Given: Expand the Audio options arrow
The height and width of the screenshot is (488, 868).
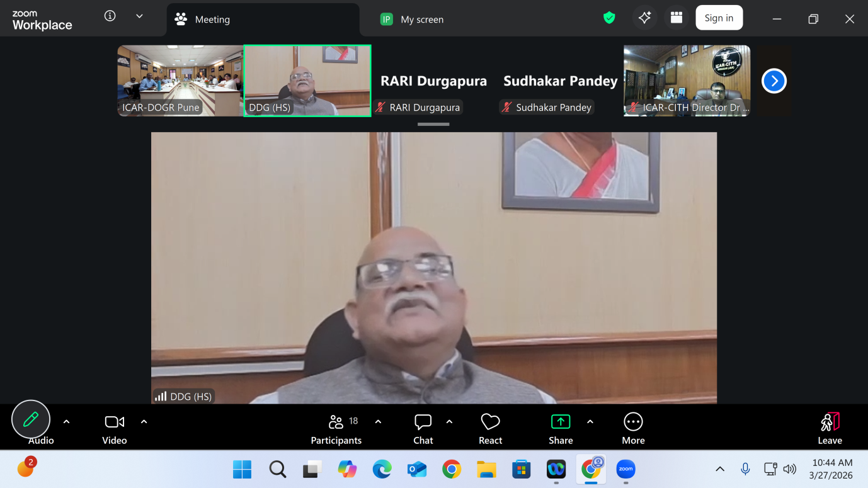Looking at the screenshot, I should click(67, 422).
